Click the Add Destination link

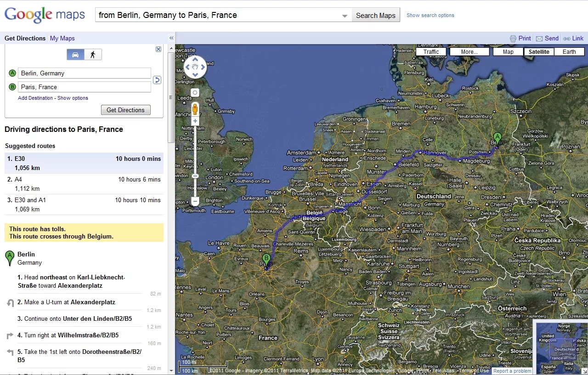pos(36,98)
